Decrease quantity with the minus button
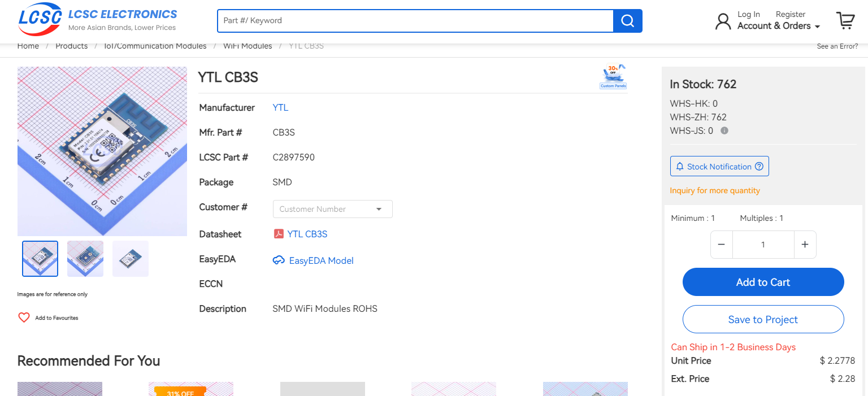The image size is (868, 396). [721, 245]
